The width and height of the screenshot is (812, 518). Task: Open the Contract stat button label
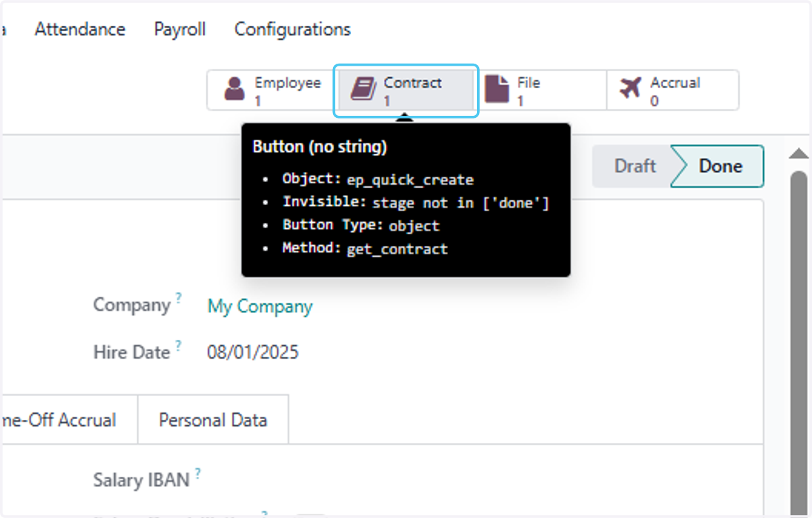click(x=413, y=83)
